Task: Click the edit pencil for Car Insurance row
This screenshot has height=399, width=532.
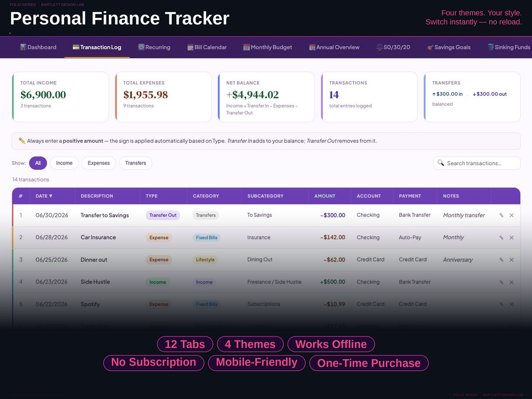Action: (501, 238)
